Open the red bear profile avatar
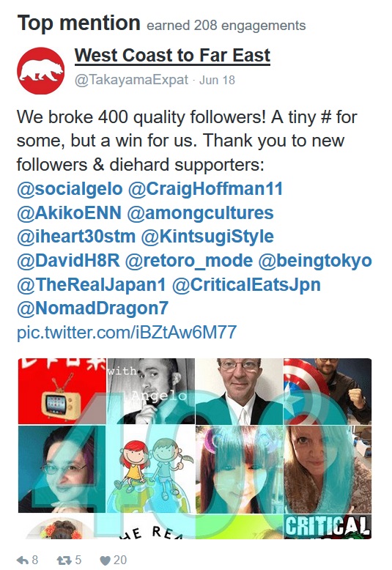Screen dimensions: 392x570 [41, 70]
